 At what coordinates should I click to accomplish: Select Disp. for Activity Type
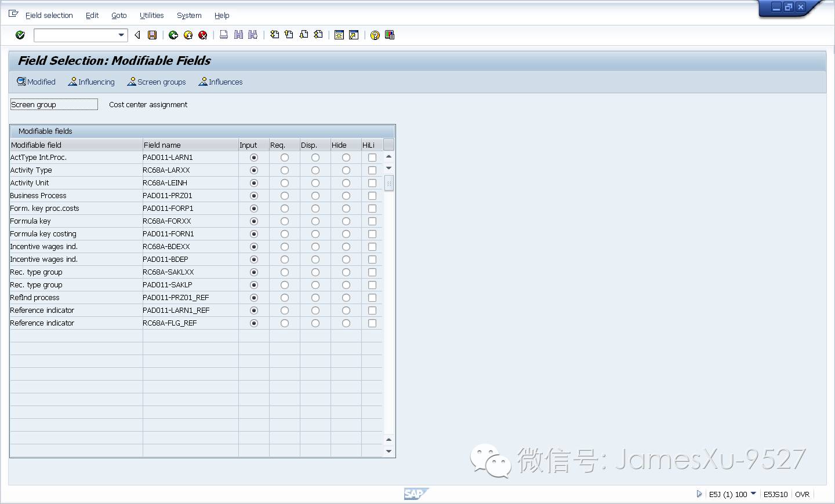[315, 170]
